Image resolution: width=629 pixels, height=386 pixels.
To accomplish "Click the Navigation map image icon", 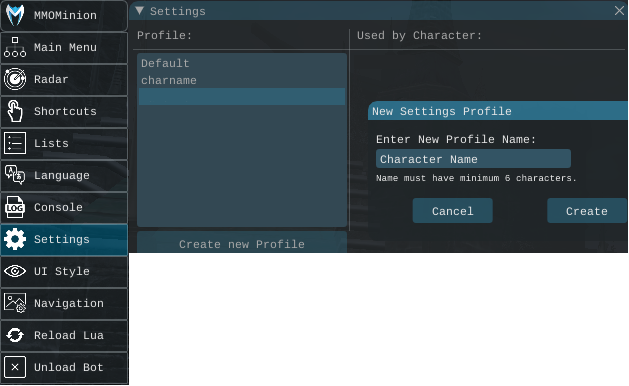I will pos(15,303).
